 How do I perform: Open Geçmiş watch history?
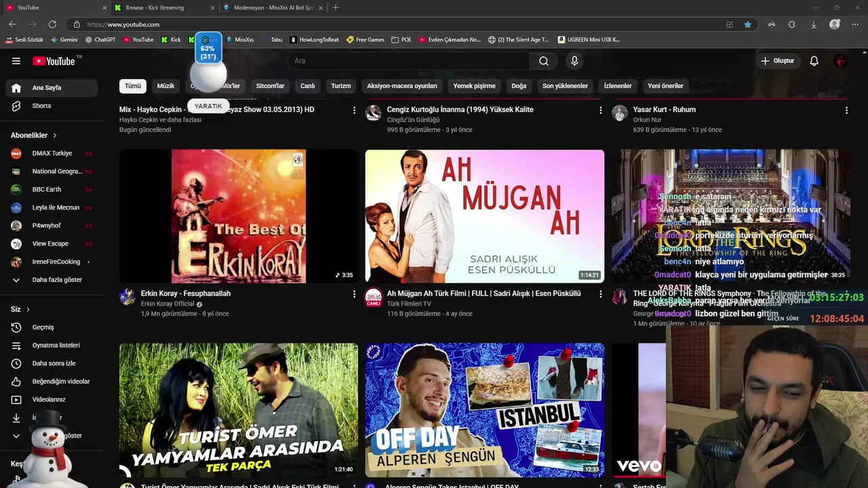(52, 327)
